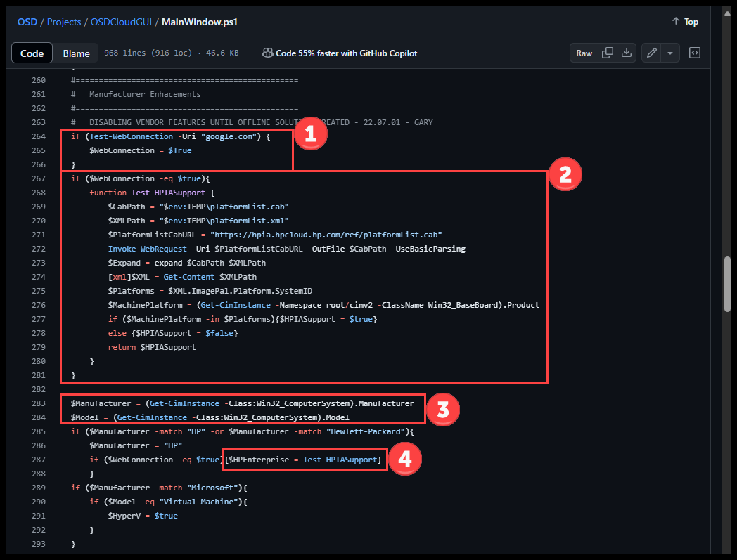Edit file with the pencil icon
The width and height of the screenshot is (737, 560).
(651, 53)
